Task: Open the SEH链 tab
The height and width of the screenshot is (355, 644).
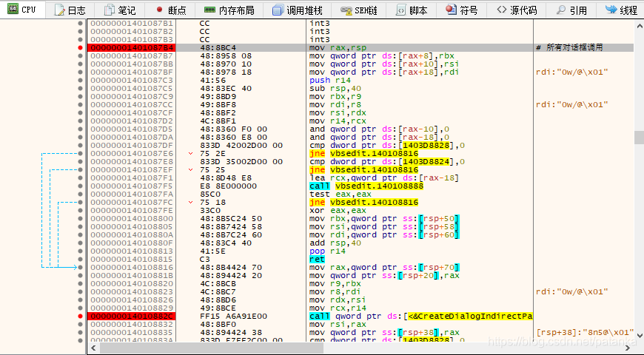Action: (359, 10)
